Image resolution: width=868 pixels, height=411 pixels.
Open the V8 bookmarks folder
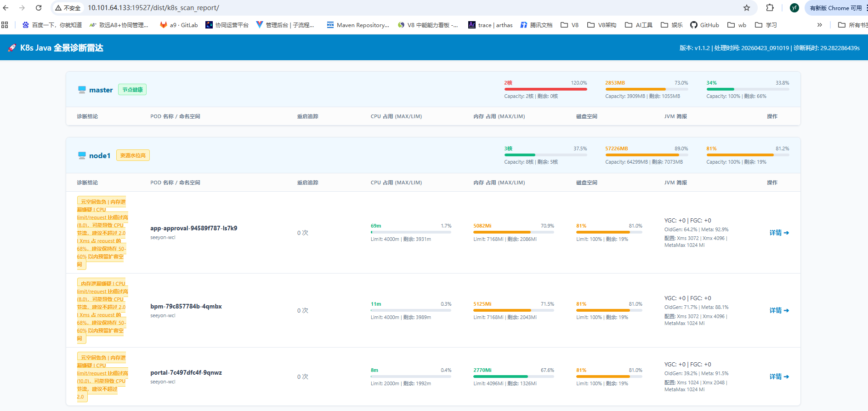pos(570,25)
